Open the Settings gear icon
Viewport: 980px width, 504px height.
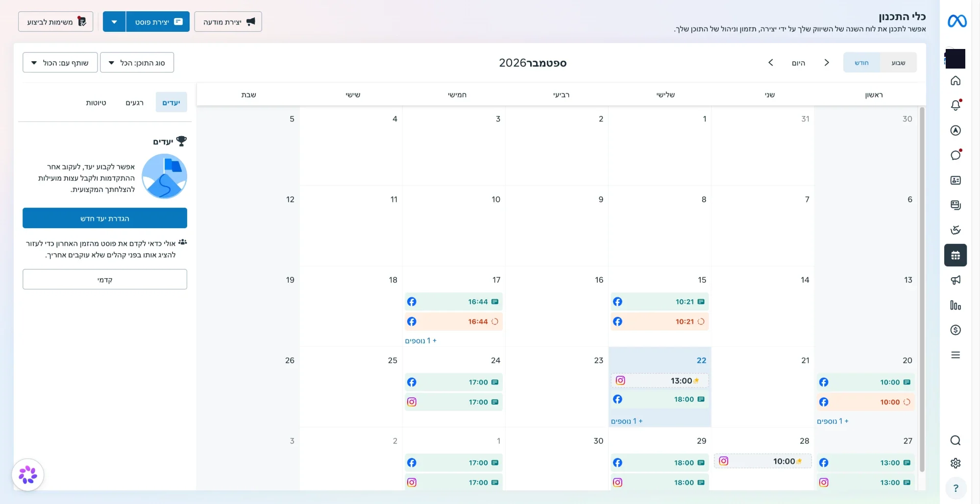tap(955, 463)
